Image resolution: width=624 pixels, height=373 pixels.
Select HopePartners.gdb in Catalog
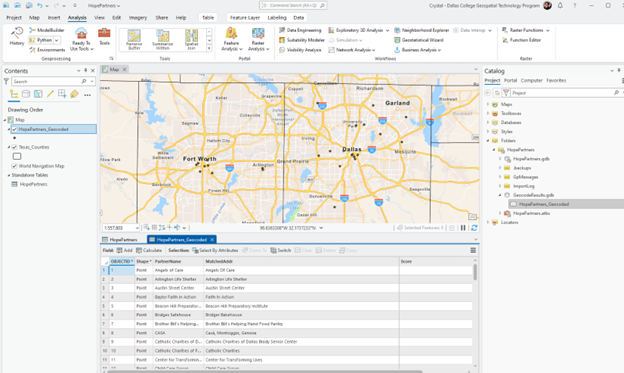pyautogui.click(x=531, y=159)
